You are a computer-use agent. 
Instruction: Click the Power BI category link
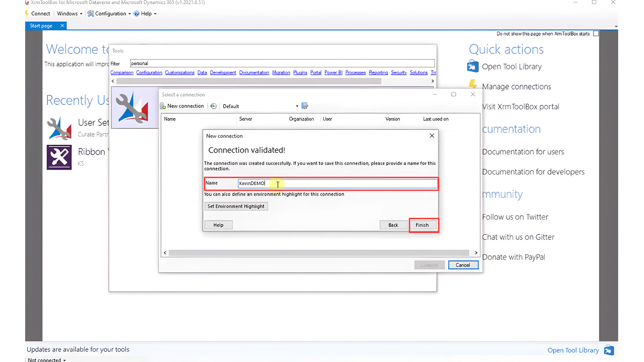(x=333, y=73)
